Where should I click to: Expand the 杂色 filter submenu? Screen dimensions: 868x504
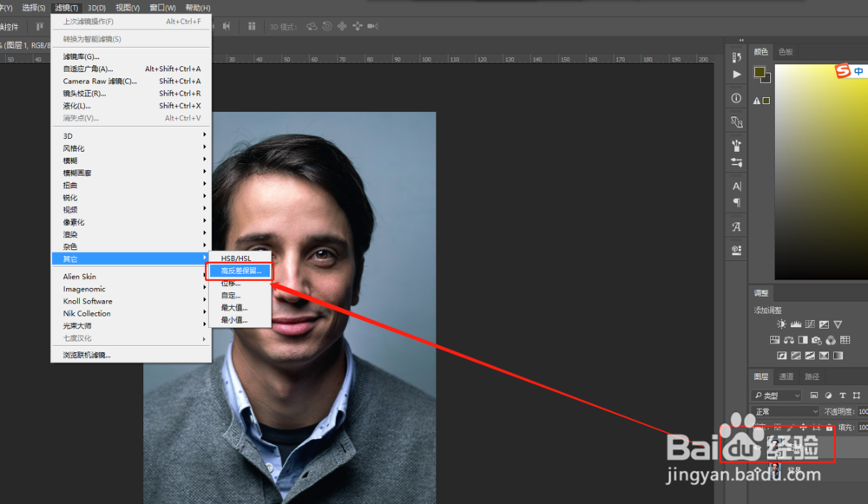(131, 246)
